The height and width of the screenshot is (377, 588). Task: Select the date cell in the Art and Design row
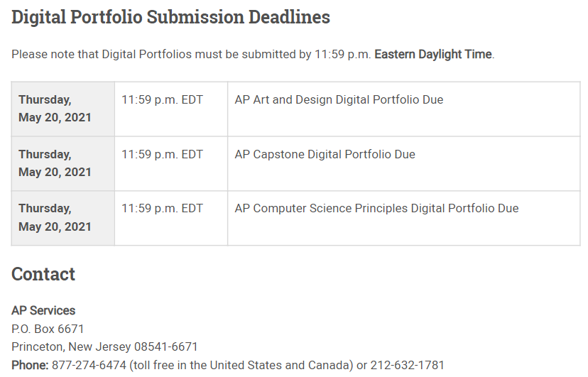click(x=55, y=109)
